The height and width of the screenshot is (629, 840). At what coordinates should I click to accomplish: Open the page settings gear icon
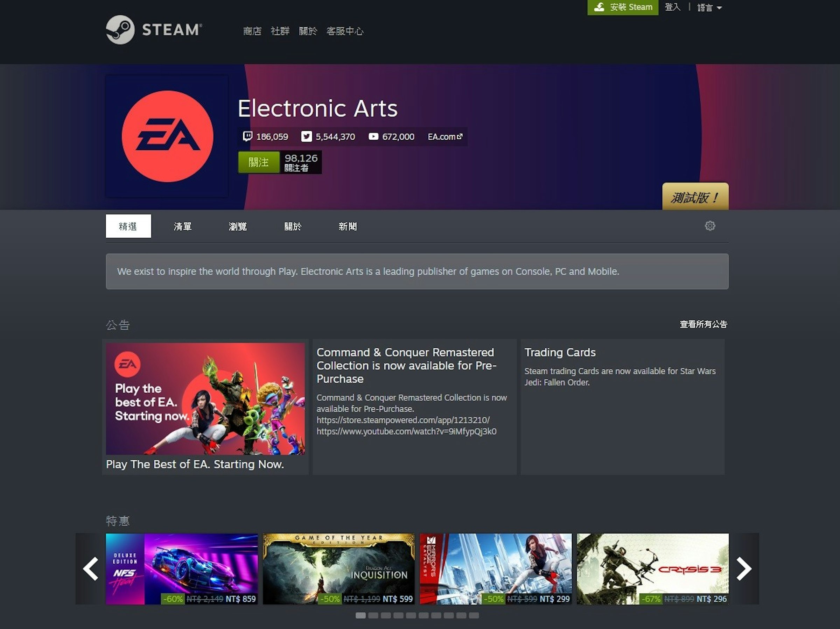[710, 226]
